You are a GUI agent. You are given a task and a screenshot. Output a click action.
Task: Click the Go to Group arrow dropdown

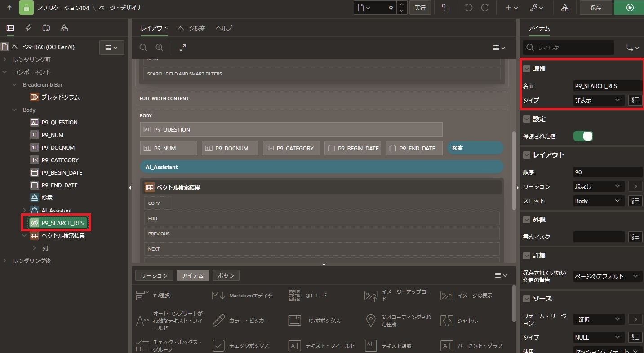click(x=633, y=48)
